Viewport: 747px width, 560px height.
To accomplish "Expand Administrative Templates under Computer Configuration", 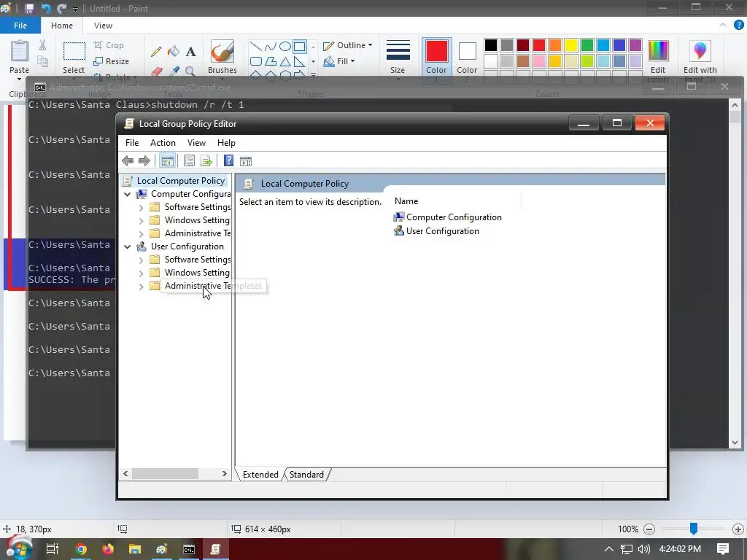I will pos(141,234).
